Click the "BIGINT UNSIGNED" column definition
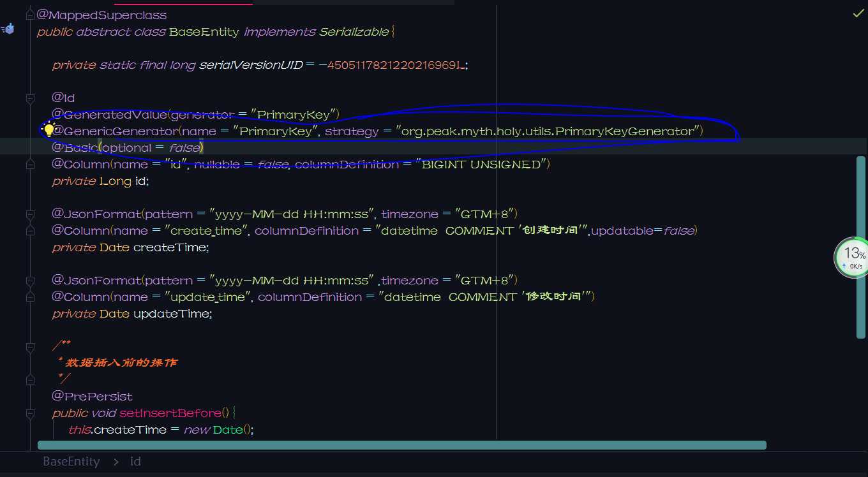Screen dimensions: 868x477 481,164
